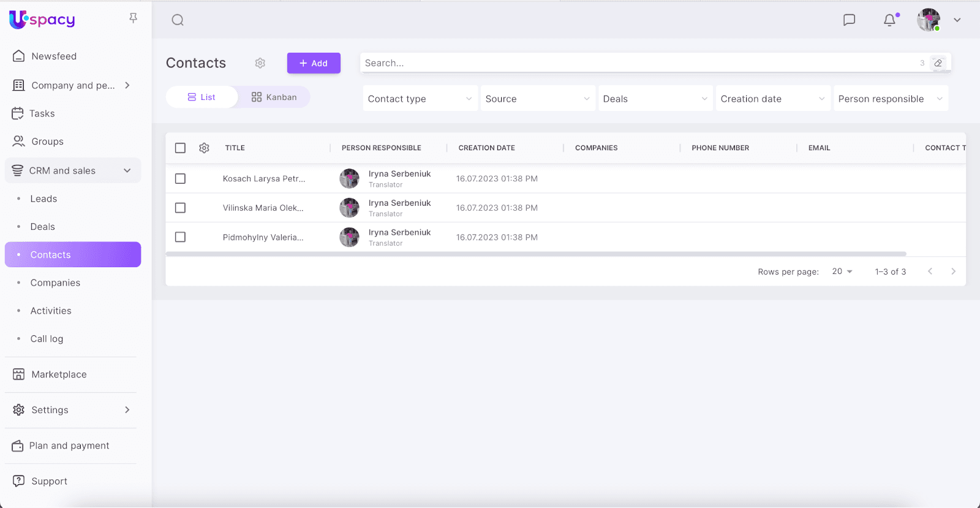980x508 pixels.
Task: Click the horizontal table scrollbar
Action: (x=535, y=254)
